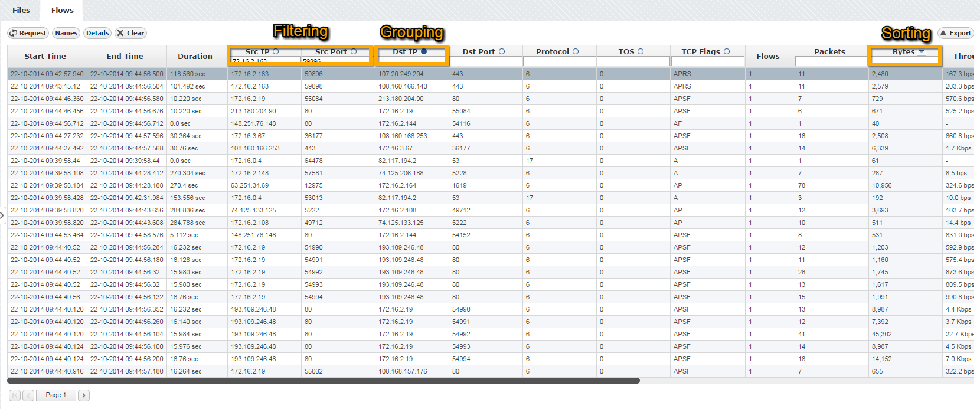Switch to the Files tab
The image size is (980, 409).
click(21, 10)
